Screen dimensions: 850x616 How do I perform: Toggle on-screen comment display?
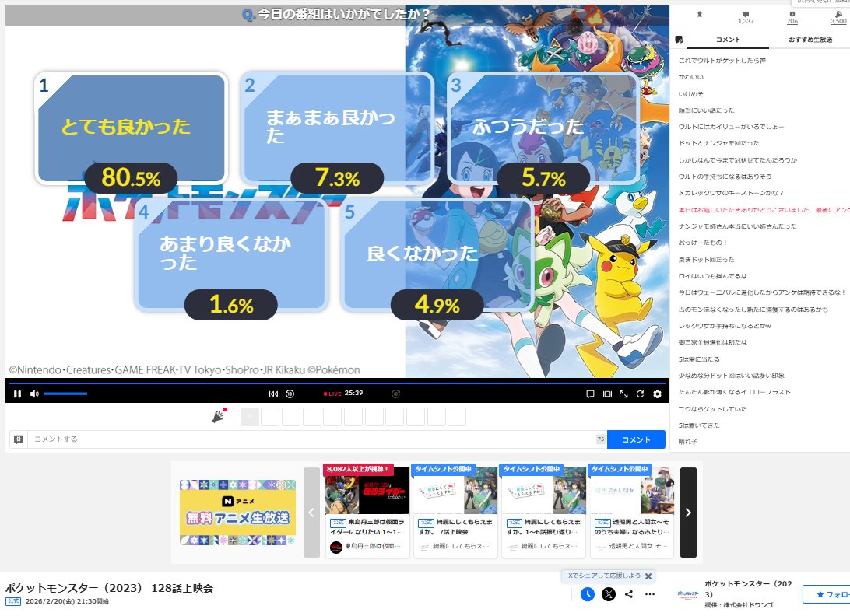coord(590,394)
